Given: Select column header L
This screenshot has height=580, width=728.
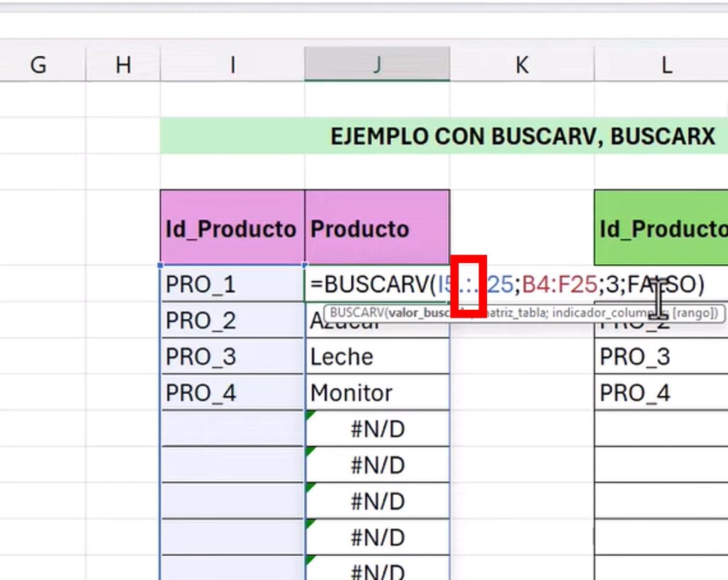Looking at the screenshot, I should click(x=665, y=65).
